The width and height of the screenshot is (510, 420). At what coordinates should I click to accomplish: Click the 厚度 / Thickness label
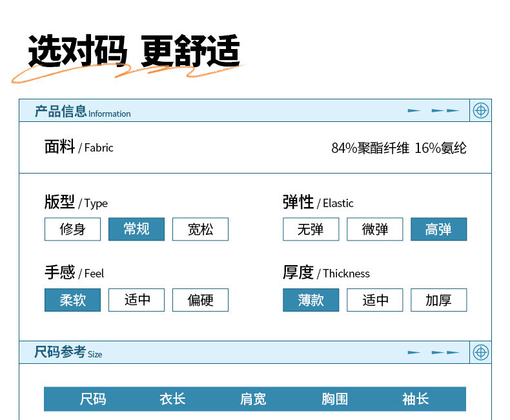[x=326, y=273]
